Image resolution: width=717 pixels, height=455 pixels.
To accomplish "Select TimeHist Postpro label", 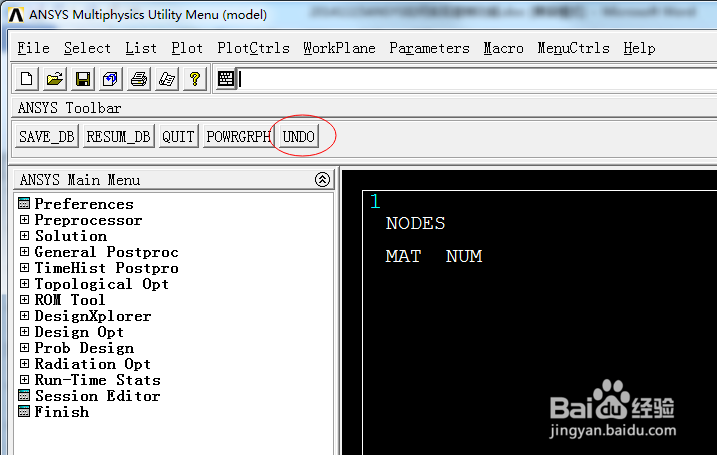I will [107, 268].
